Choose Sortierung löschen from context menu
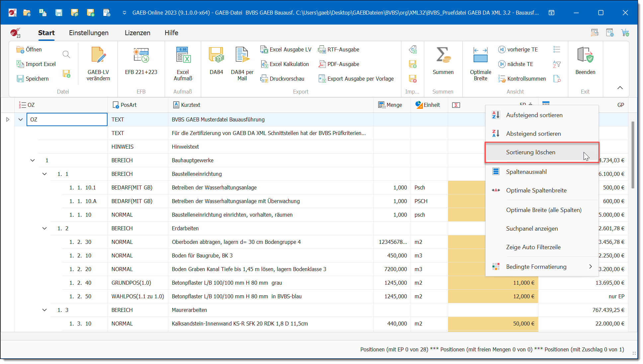This screenshot has height=364, width=643. (530, 152)
